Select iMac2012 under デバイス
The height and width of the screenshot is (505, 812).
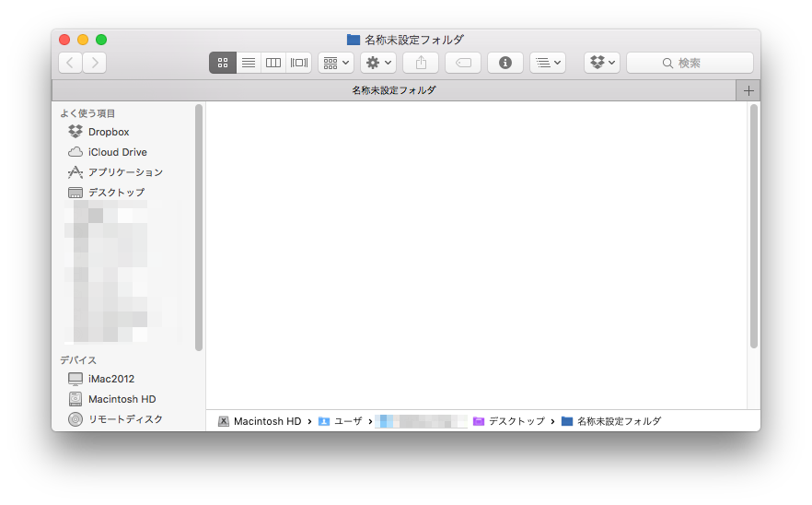[101, 379]
